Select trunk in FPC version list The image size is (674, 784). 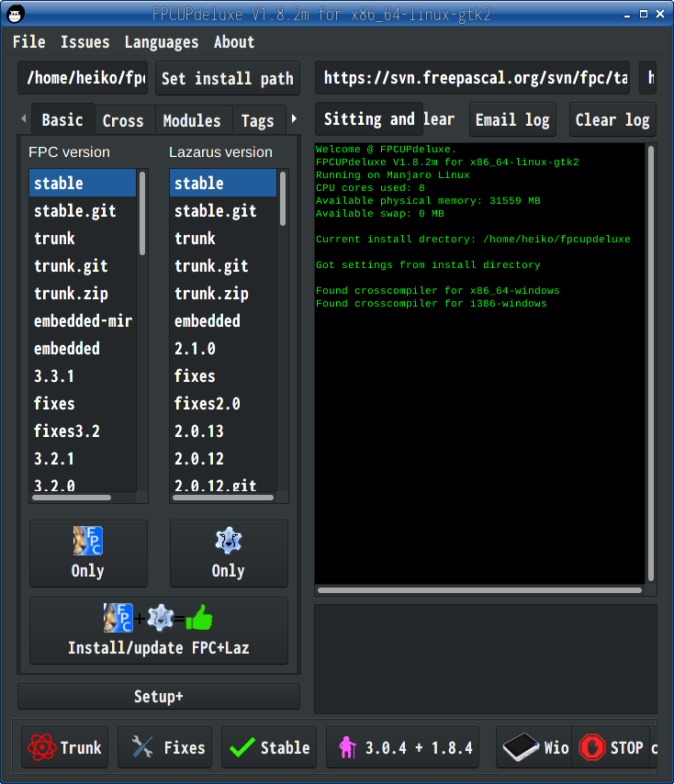pos(83,238)
